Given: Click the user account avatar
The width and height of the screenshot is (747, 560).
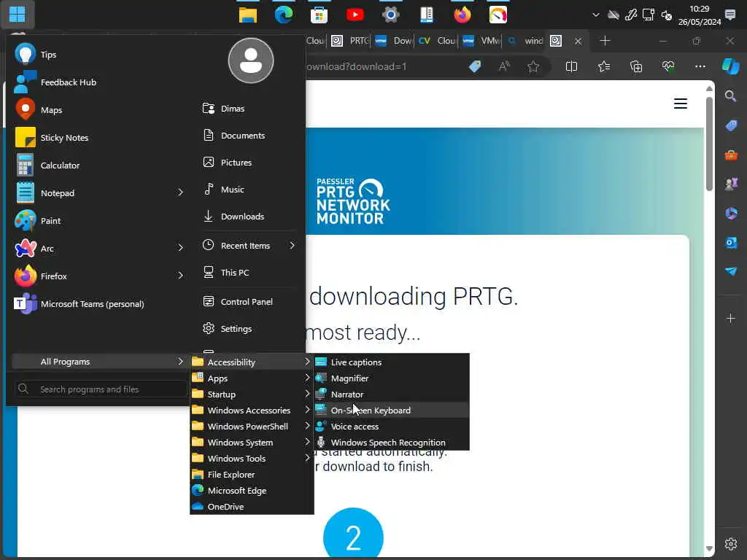Looking at the screenshot, I should click(251, 61).
